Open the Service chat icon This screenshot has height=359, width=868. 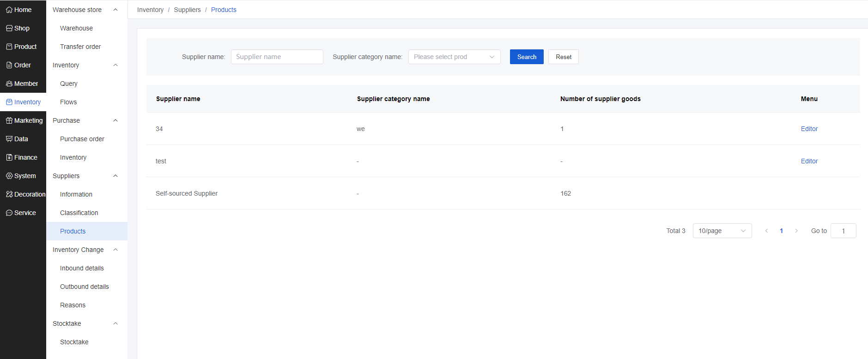(x=9, y=213)
